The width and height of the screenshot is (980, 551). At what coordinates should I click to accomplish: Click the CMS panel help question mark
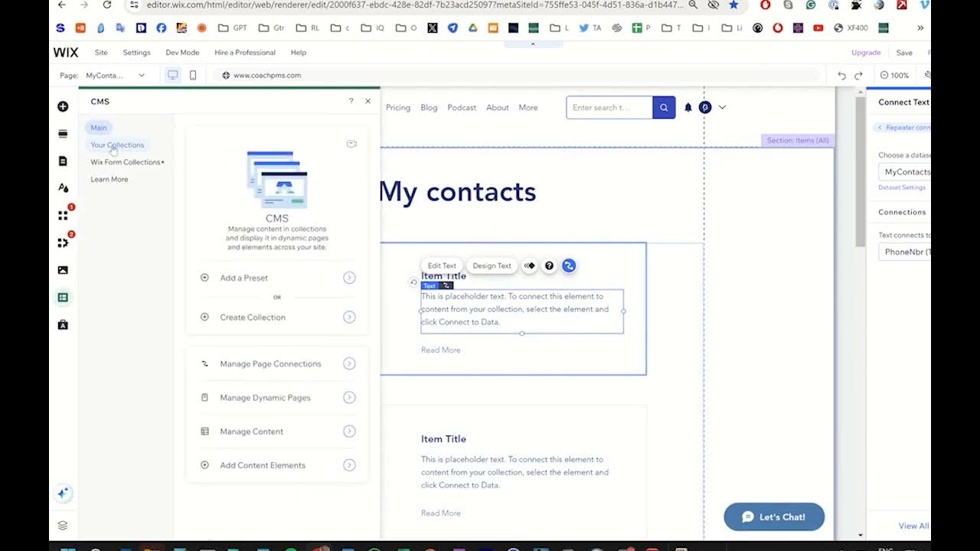tap(351, 101)
